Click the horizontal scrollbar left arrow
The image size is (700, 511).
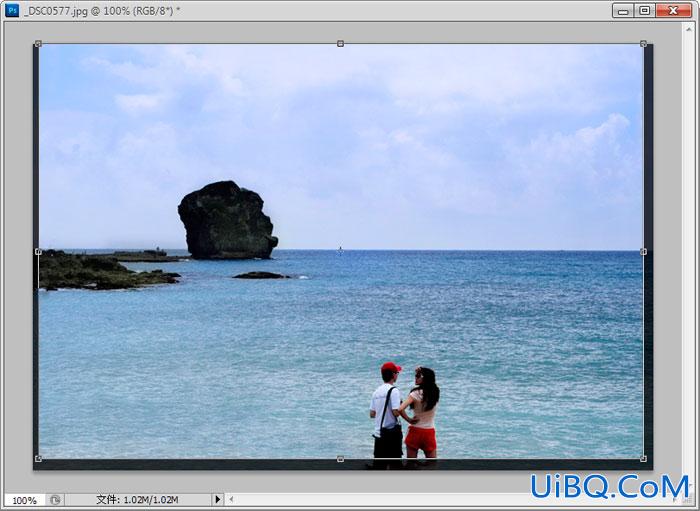tap(231, 499)
